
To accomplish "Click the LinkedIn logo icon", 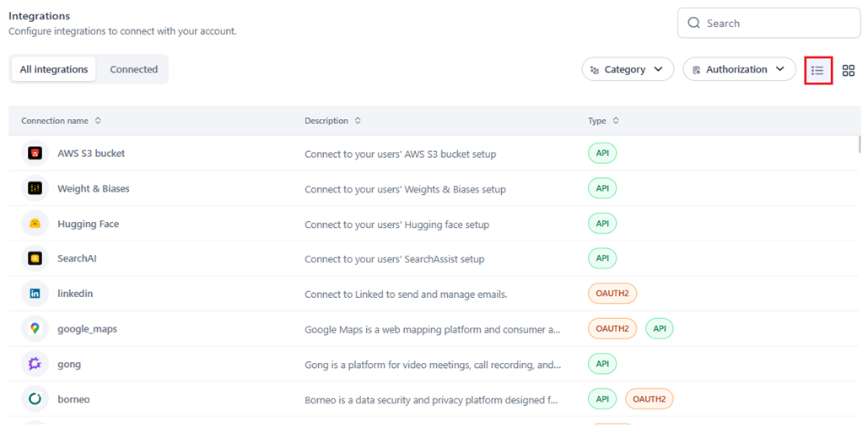I will [x=35, y=294].
